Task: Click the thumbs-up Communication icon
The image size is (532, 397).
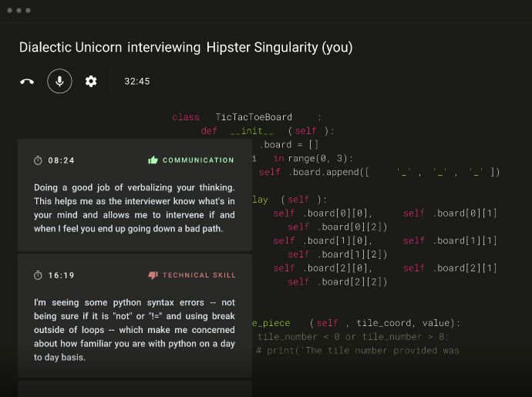Action: click(x=153, y=160)
